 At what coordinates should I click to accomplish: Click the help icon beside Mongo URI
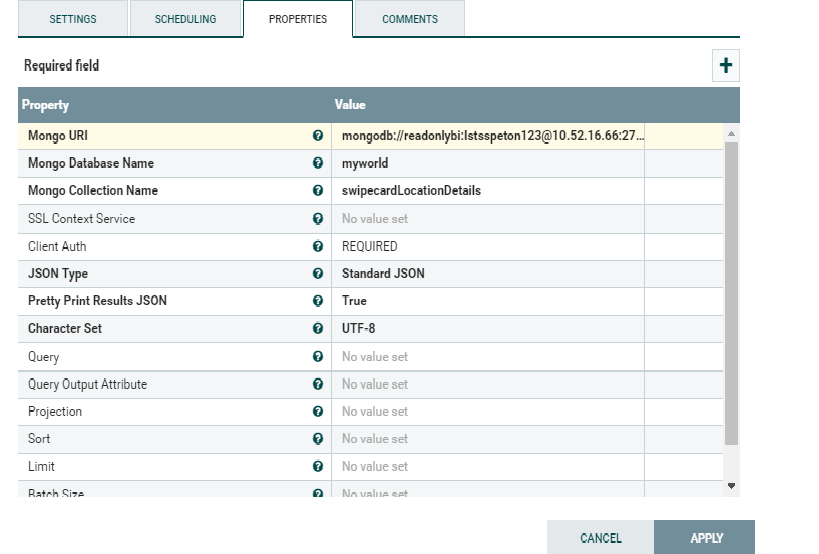(318, 136)
